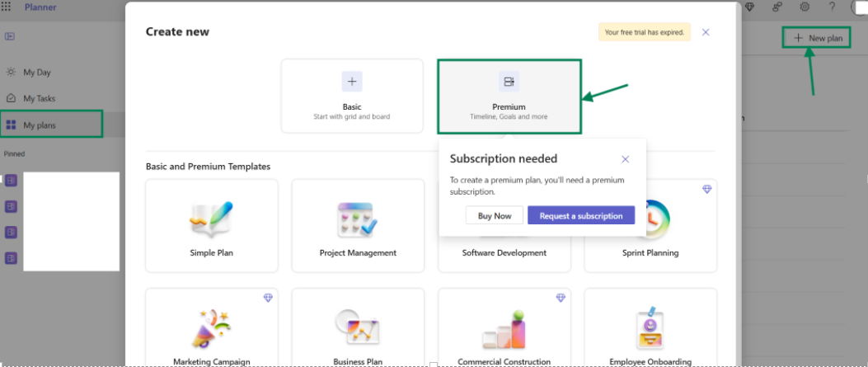Select the Project Management template
The width and height of the screenshot is (868, 367).
pos(358,226)
